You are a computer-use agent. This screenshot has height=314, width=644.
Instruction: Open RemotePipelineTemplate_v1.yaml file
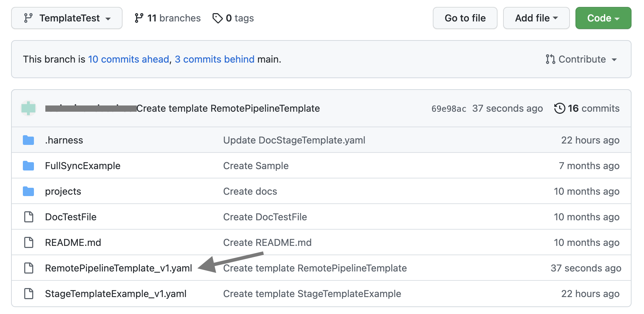(118, 268)
